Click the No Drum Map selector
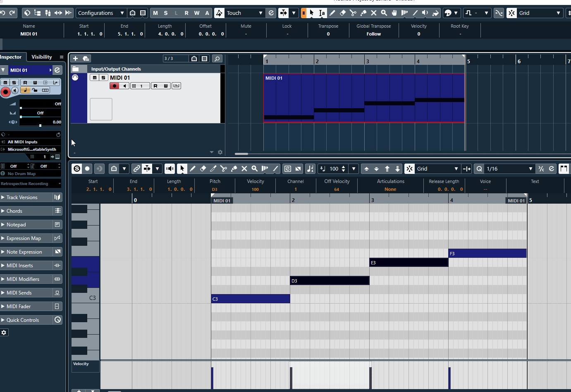Viewport: 571px width, 392px height. click(x=31, y=174)
